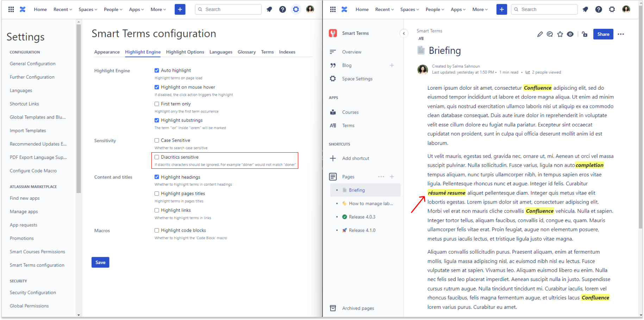
Task: Collapse the Smart Terms space sidebar
Action: click(404, 33)
